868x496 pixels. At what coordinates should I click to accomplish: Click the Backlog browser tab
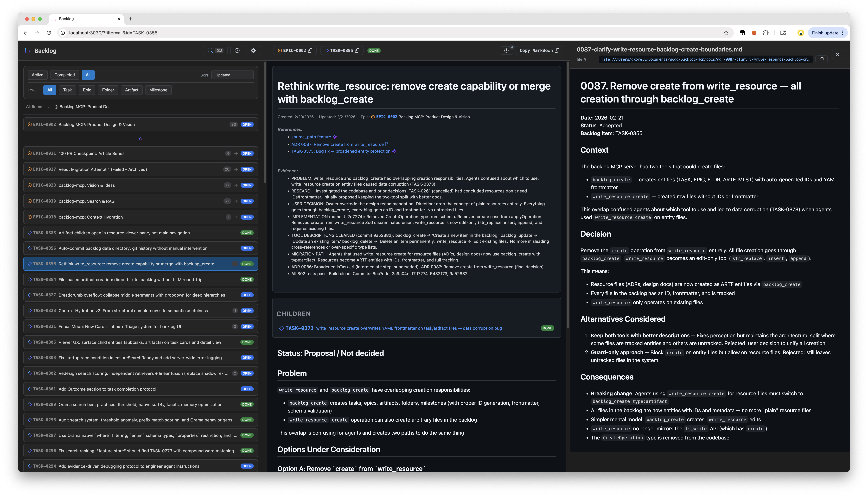click(67, 19)
